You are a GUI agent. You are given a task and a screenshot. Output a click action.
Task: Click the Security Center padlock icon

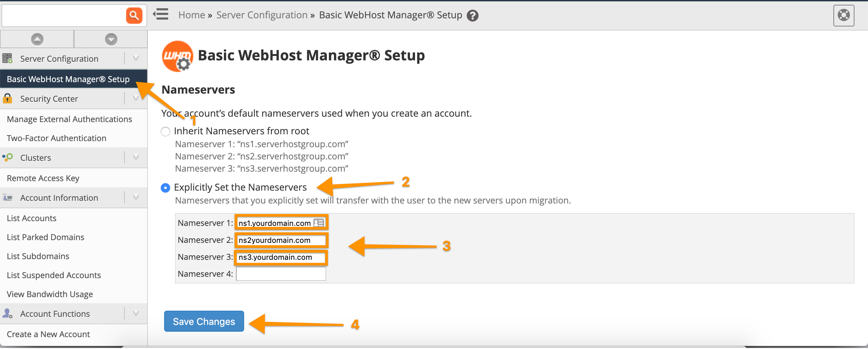tap(7, 99)
